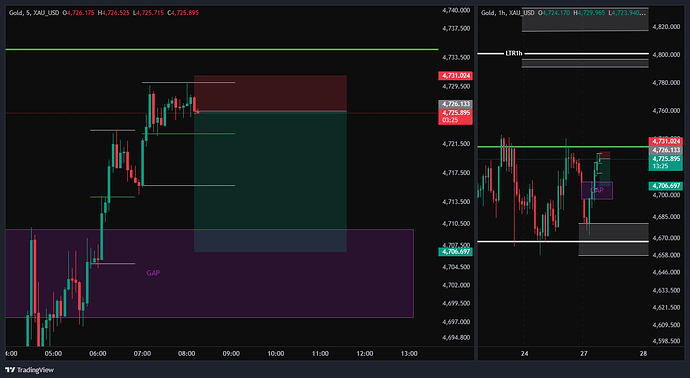Click the 05:00 time axis label

[53, 353]
